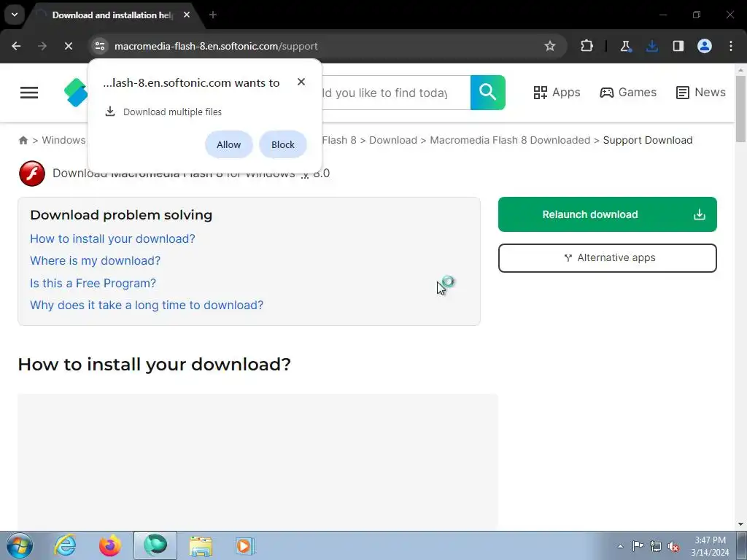Click the Softonic logo
The width and height of the screenshot is (747, 560).
[76, 93]
